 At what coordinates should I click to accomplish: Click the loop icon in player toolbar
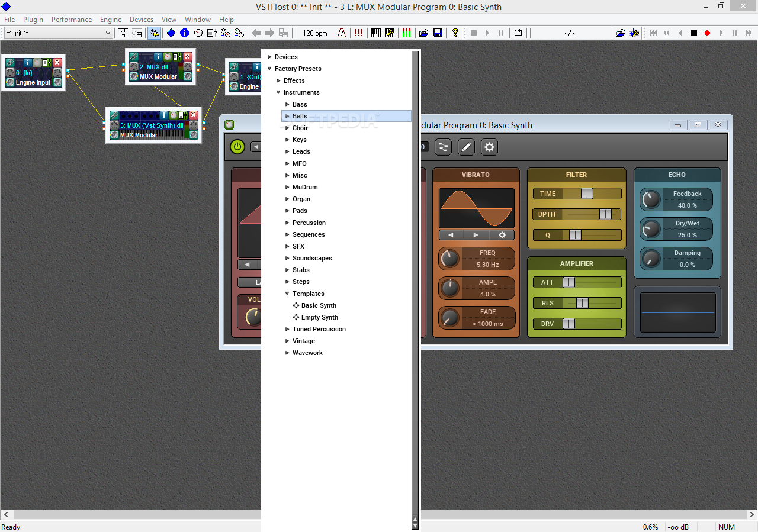(518, 33)
